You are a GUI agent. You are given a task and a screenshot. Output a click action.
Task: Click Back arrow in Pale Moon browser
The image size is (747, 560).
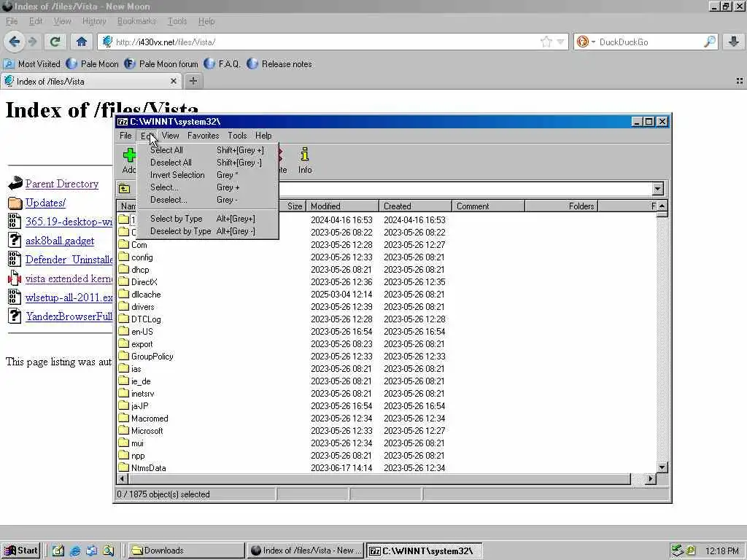pos(15,42)
